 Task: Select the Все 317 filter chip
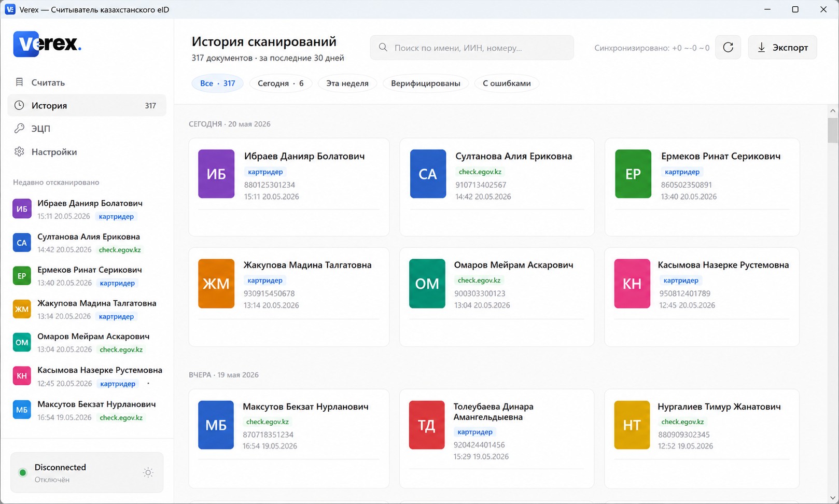(x=218, y=83)
